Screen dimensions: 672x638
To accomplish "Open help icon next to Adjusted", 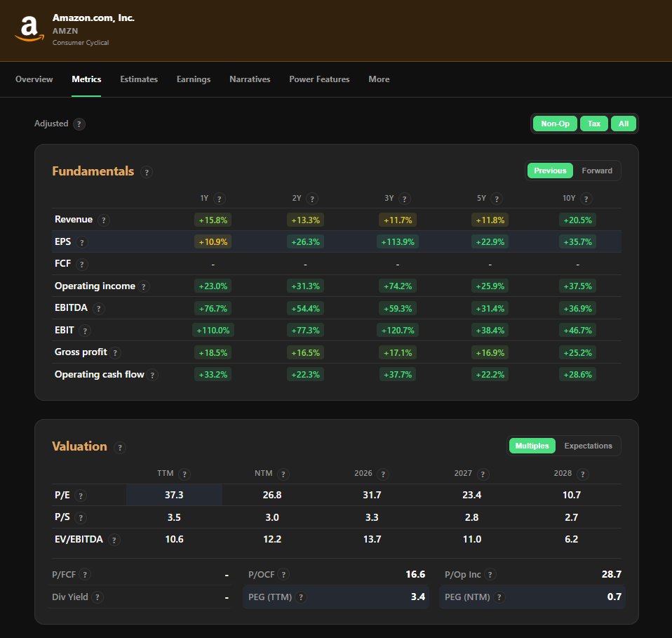I will point(79,124).
